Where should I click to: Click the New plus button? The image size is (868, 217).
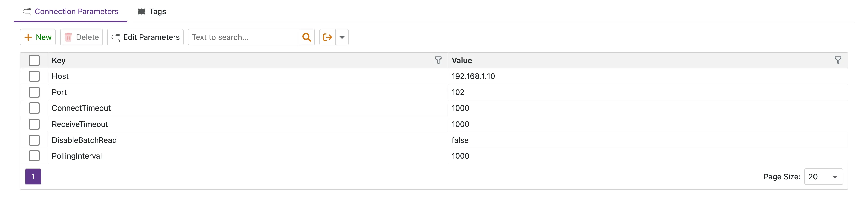(x=38, y=37)
